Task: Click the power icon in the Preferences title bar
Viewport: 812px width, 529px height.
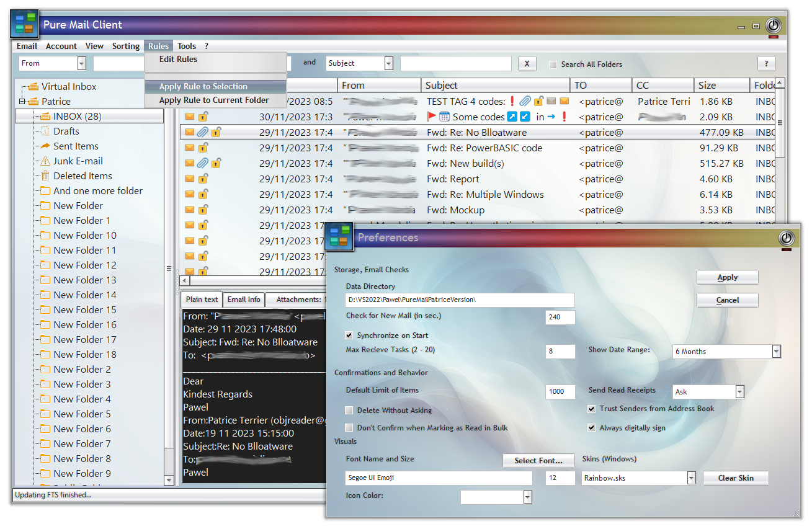Action: click(x=787, y=238)
